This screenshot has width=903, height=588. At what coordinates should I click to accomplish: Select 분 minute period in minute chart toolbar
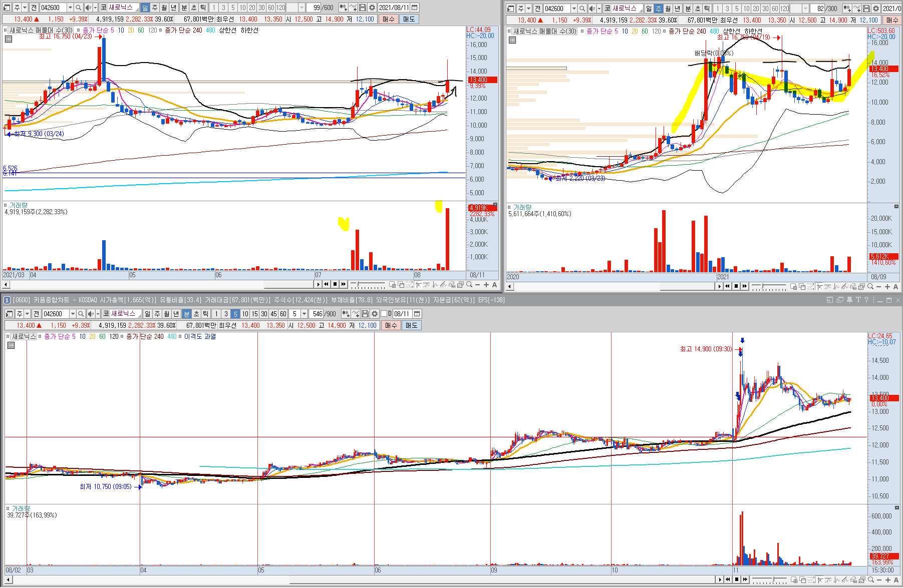(186, 314)
